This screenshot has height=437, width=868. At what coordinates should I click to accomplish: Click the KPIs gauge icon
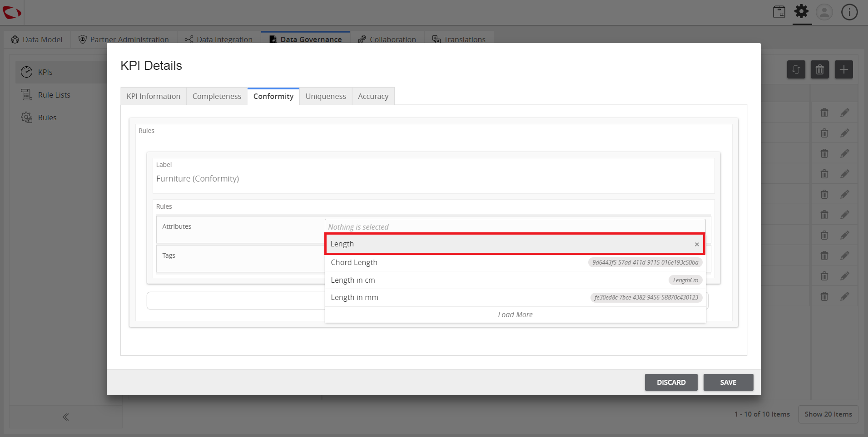point(27,72)
